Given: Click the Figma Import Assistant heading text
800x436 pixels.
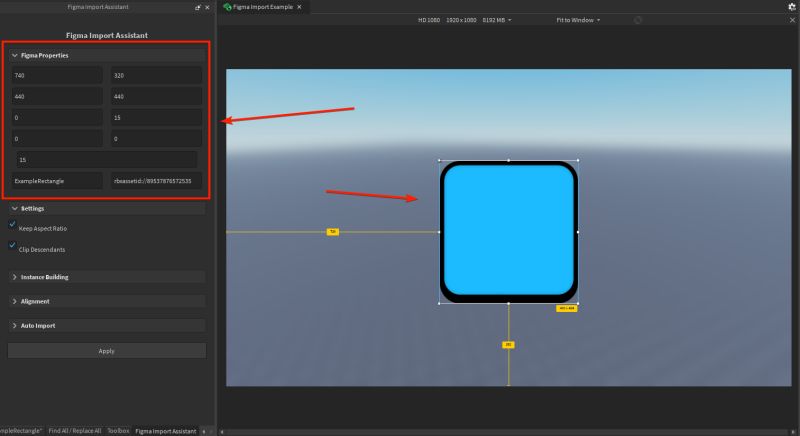Looking at the screenshot, I should pos(107,35).
